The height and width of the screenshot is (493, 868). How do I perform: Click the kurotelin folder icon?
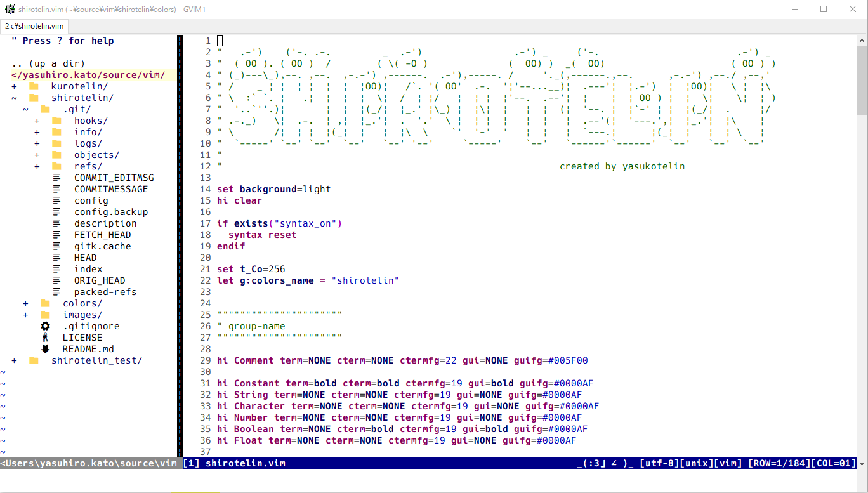[x=34, y=86]
